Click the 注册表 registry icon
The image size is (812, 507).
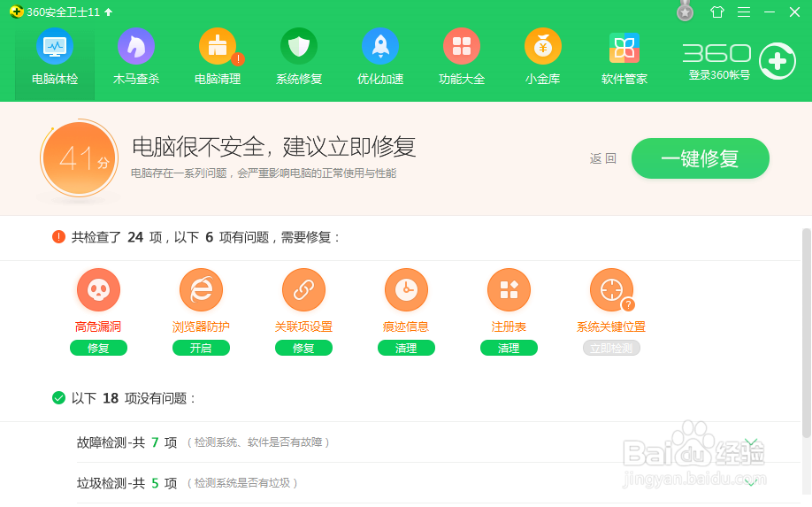click(509, 290)
